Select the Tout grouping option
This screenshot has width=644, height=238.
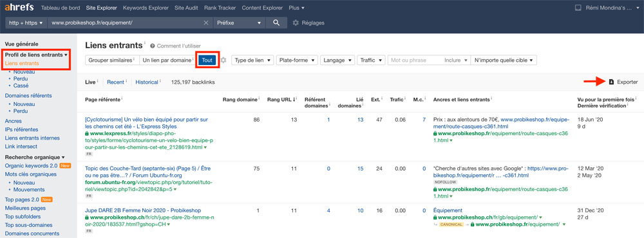207,60
